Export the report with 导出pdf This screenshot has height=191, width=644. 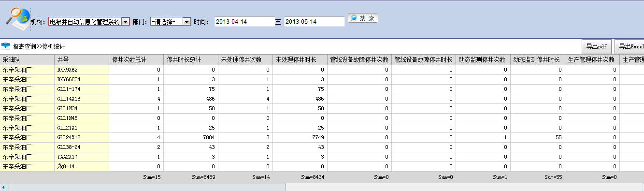pyautogui.click(x=597, y=46)
